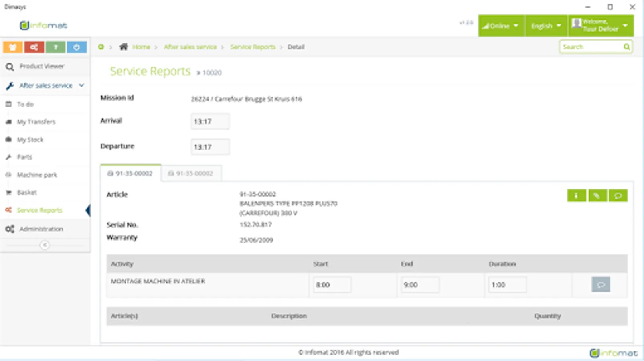Open Product Viewer from the sidebar

point(42,66)
